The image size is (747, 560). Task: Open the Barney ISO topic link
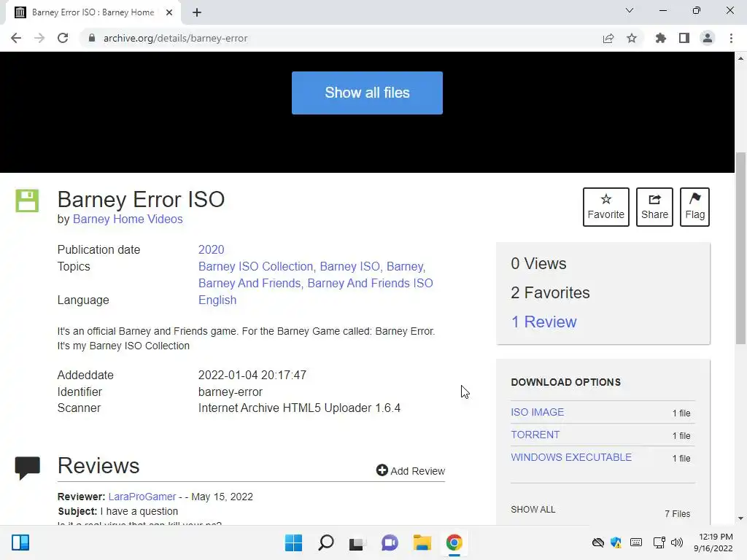click(x=349, y=266)
